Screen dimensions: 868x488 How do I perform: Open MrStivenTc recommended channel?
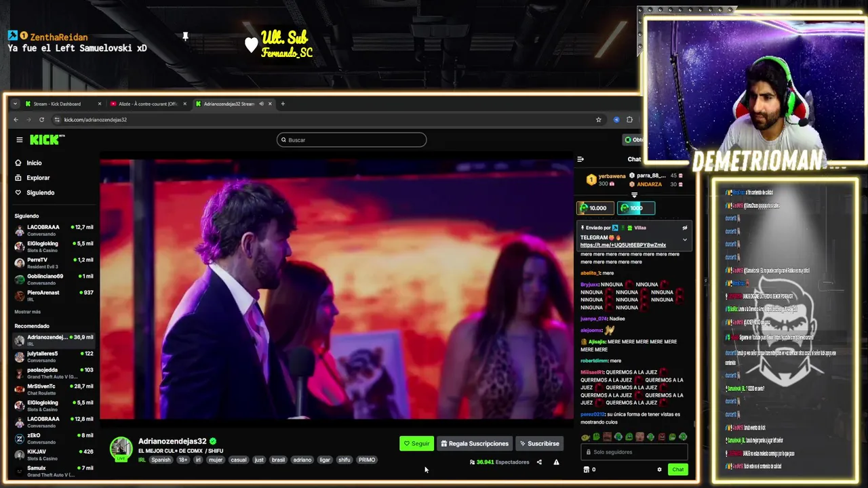point(54,388)
